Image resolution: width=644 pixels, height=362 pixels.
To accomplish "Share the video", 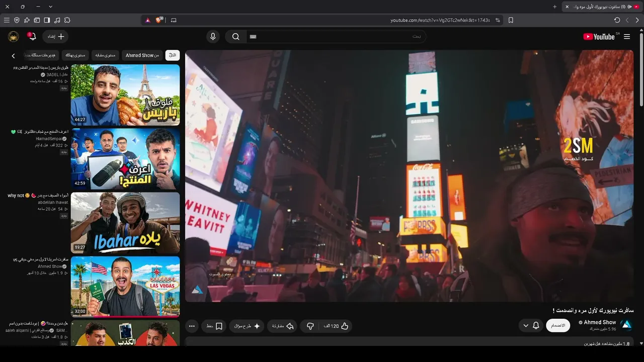I will click(282, 326).
